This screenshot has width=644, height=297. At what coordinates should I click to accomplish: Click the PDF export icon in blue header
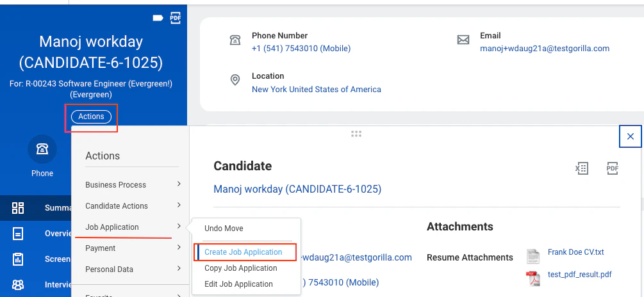[176, 18]
